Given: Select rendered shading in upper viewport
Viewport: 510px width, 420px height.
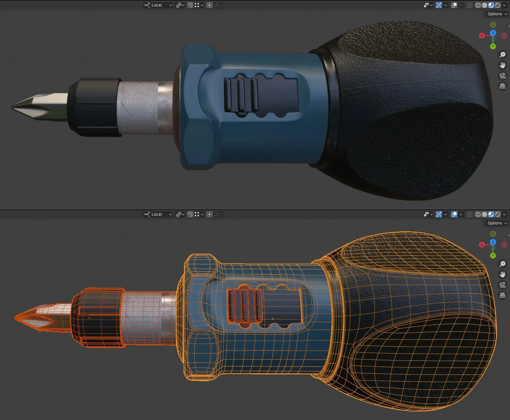Looking at the screenshot, I should pos(498,5).
